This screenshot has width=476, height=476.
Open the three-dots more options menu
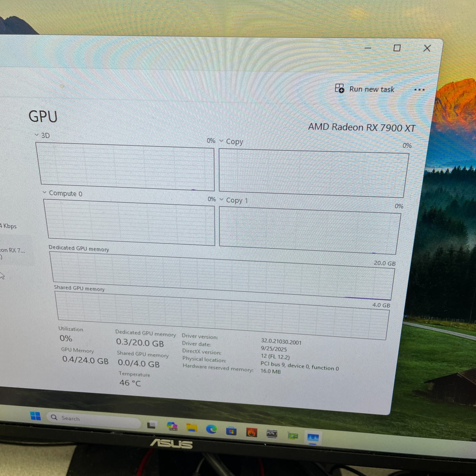pos(419,90)
